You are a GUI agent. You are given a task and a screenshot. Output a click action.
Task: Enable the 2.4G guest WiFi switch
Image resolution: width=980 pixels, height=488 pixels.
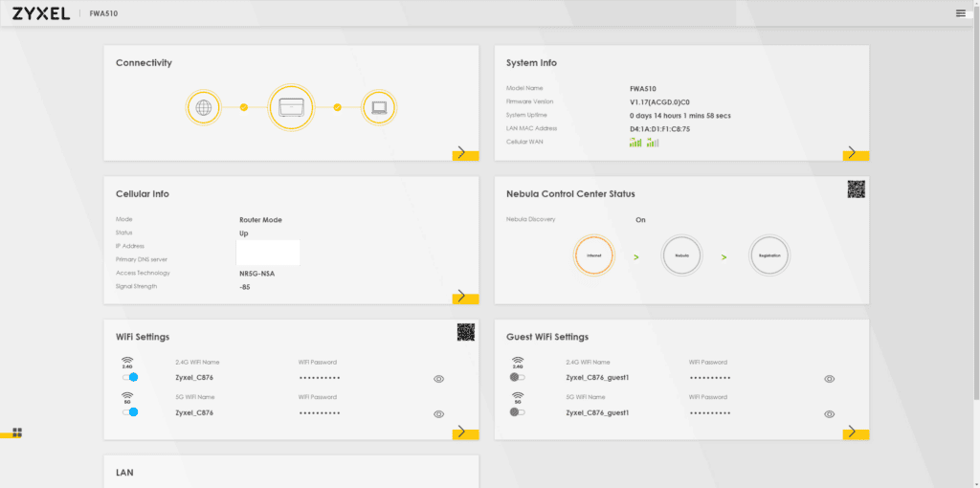(x=518, y=378)
